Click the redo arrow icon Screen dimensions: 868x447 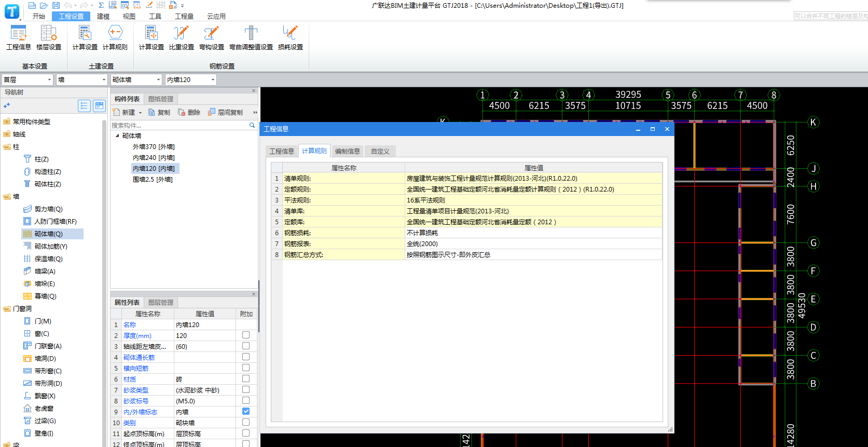pos(84,5)
